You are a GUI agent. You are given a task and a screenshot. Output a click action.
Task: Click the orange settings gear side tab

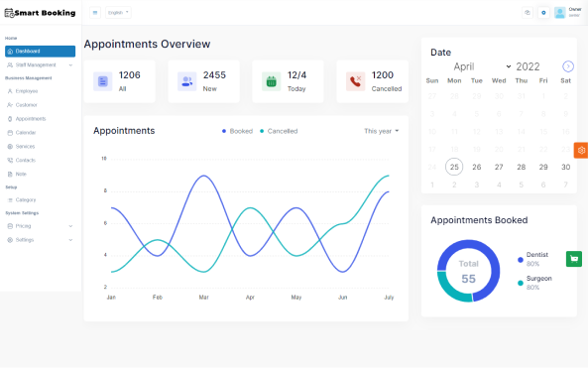point(581,151)
